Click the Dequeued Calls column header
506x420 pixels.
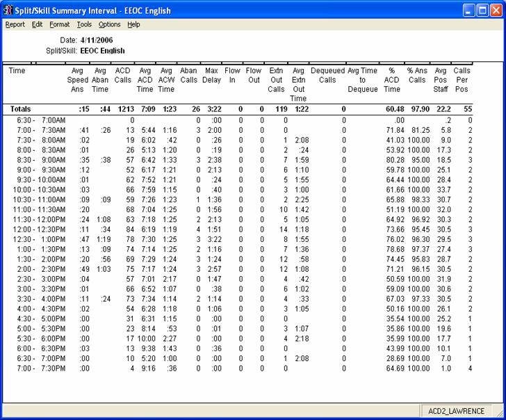pyautogui.click(x=327, y=75)
